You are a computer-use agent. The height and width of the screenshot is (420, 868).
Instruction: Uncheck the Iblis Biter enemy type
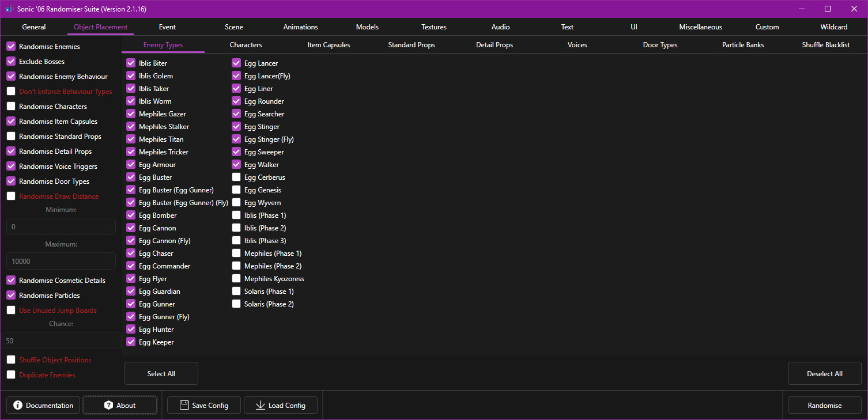click(x=131, y=63)
